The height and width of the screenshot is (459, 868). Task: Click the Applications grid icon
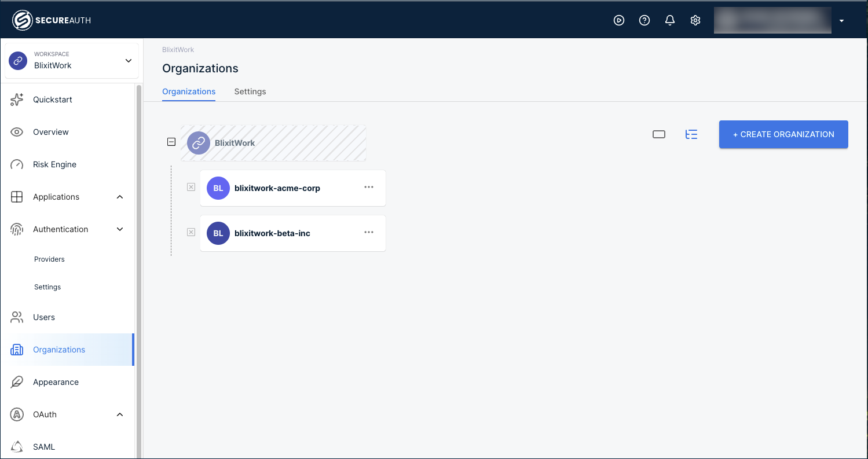17,197
